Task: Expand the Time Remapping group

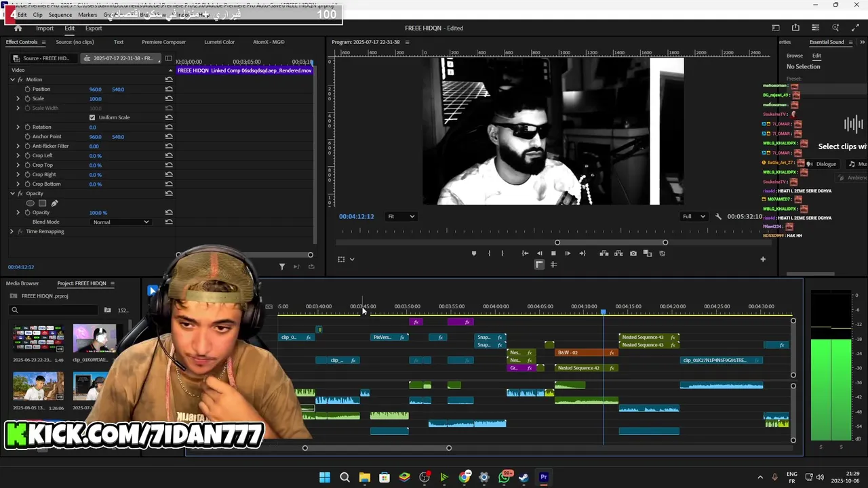Action: tap(12, 231)
